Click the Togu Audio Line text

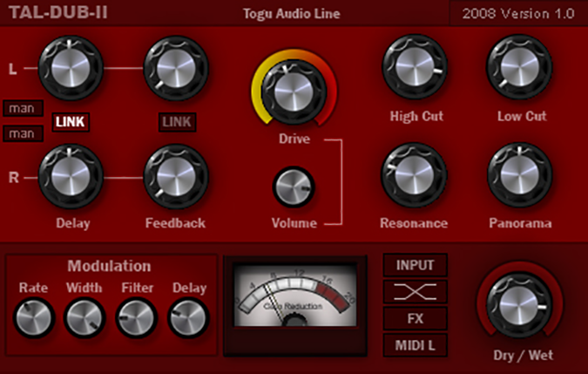click(291, 13)
